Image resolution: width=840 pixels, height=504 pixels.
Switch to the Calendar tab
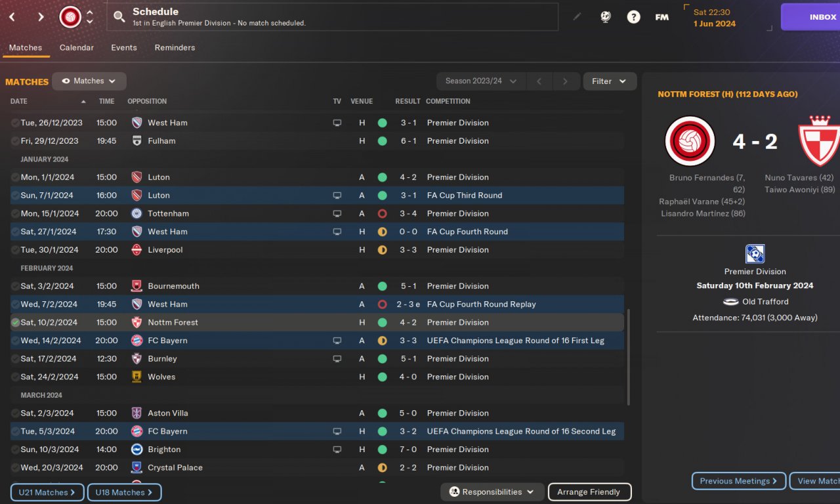click(77, 48)
